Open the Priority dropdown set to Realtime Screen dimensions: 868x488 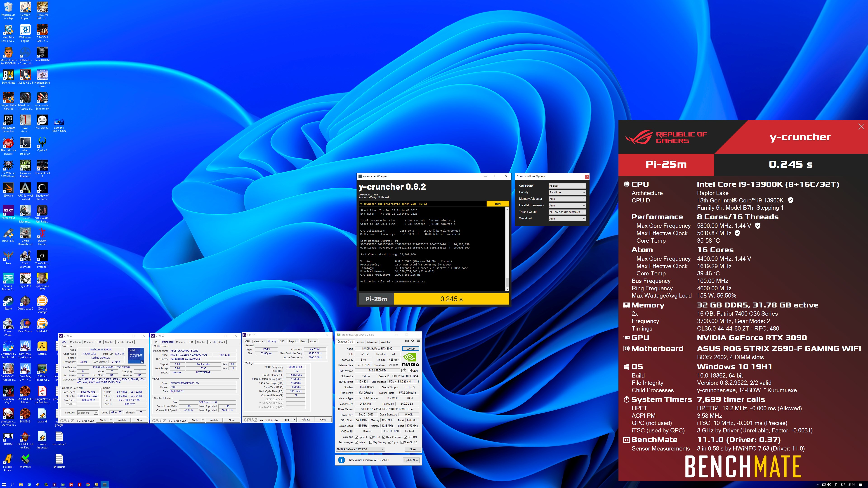tap(567, 192)
